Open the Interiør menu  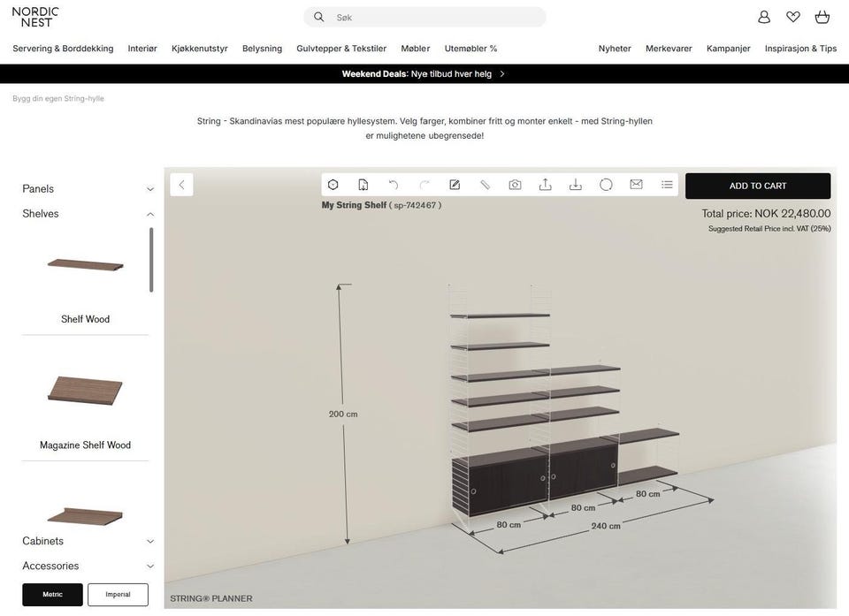point(142,49)
